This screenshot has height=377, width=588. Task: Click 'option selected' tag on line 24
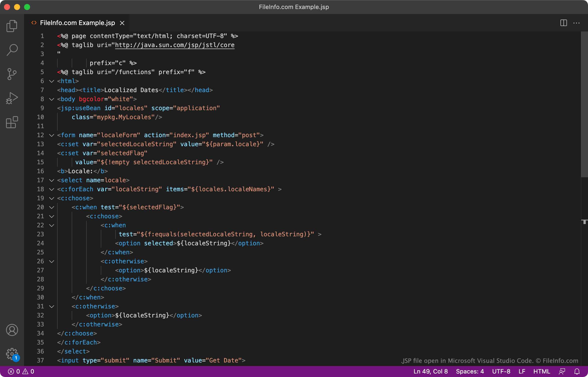tap(146, 243)
